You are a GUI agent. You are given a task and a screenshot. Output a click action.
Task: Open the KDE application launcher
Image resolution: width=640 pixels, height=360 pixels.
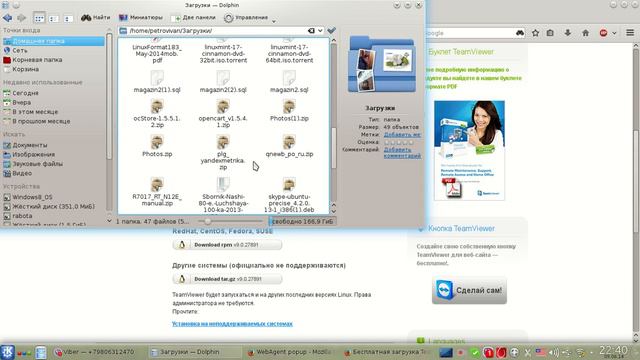click(x=7, y=352)
